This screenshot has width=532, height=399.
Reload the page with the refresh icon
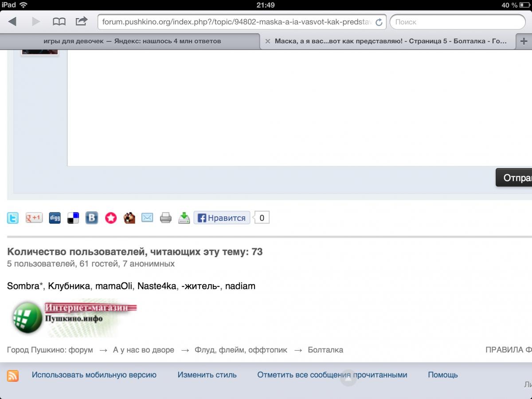(x=379, y=22)
